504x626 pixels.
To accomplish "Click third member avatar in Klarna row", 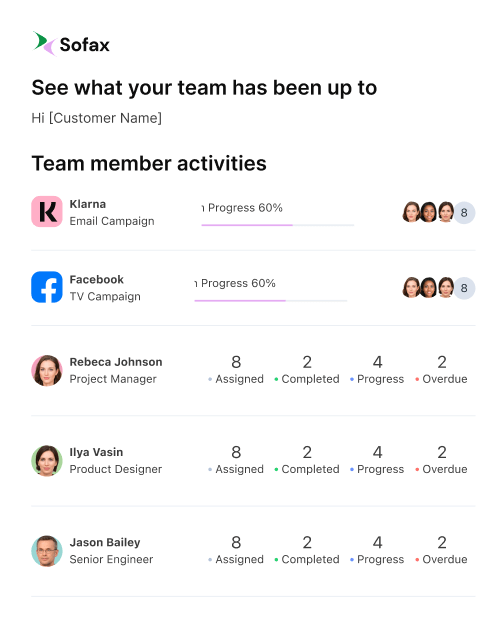I will [446, 212].
